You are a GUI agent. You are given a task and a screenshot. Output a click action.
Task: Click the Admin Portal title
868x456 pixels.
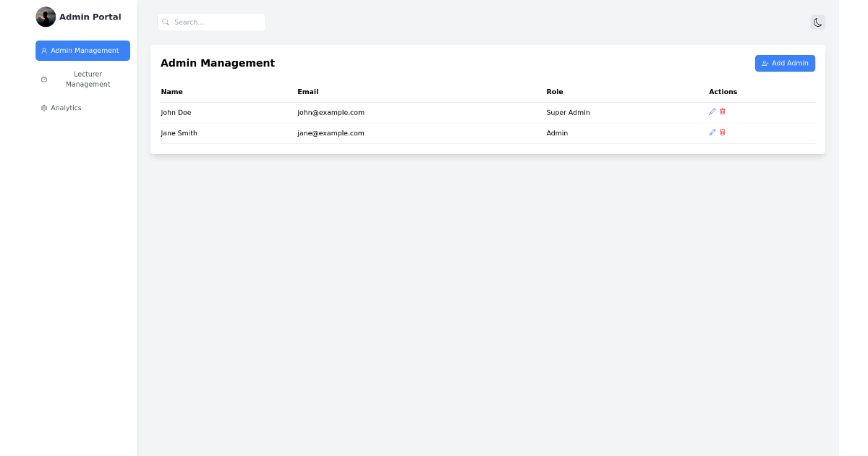[90, 16]
